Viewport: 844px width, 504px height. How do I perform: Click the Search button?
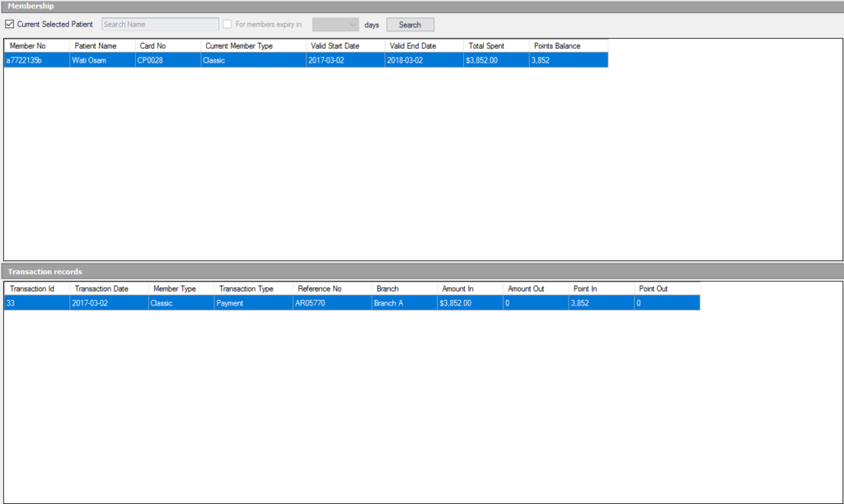[x=410, y=25]
